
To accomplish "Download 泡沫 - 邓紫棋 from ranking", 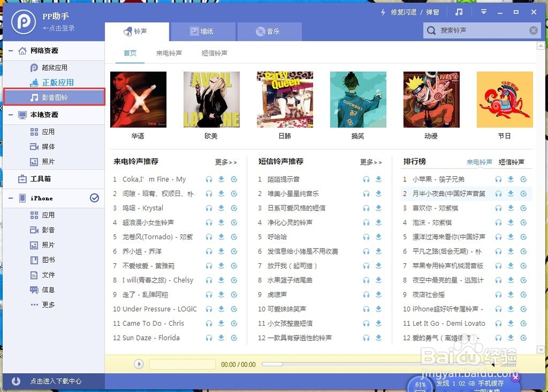I will click(511, 222).
